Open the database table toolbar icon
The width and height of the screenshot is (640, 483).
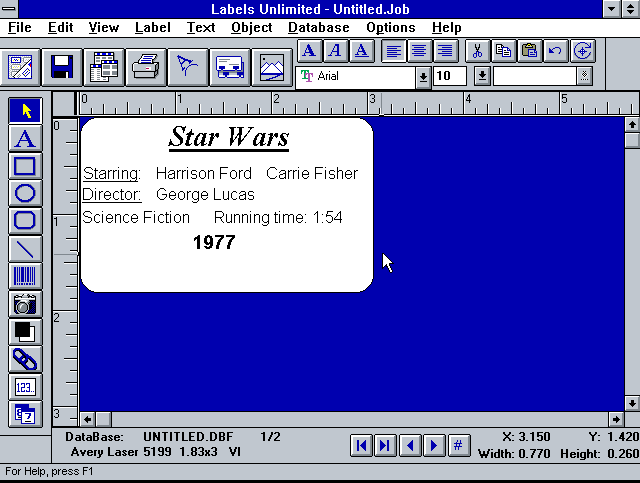(104, 67)
